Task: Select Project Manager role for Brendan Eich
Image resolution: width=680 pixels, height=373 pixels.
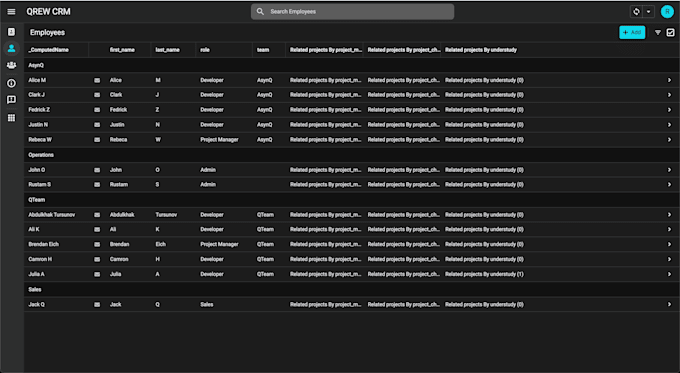Action: (219, 244)
